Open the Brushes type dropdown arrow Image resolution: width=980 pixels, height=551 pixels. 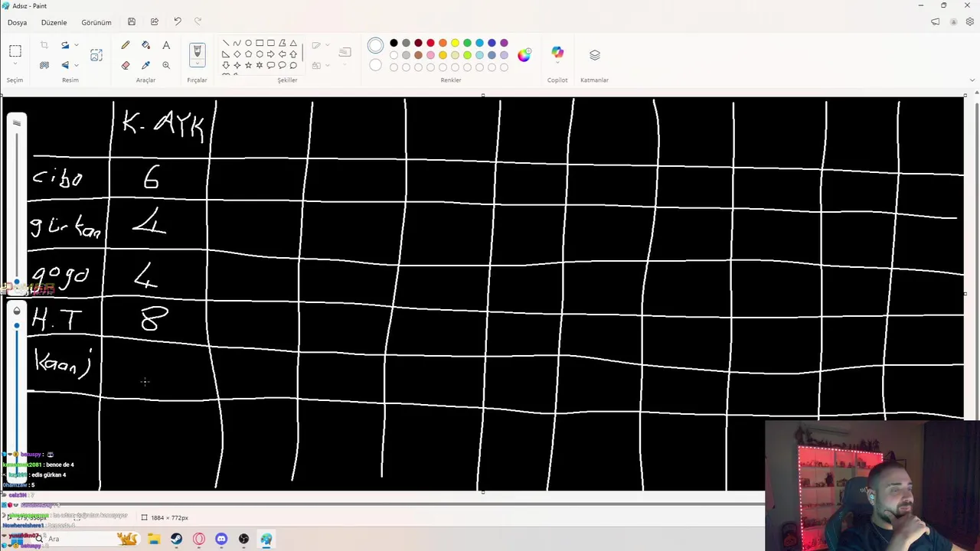click(198, 64)
